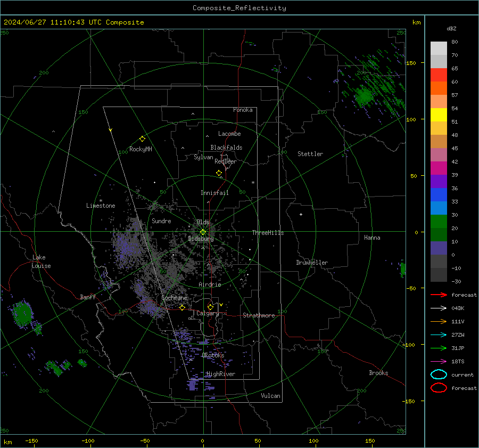
Task: Select the cyan 27ZW arrow icon
Action: [439, 335]
